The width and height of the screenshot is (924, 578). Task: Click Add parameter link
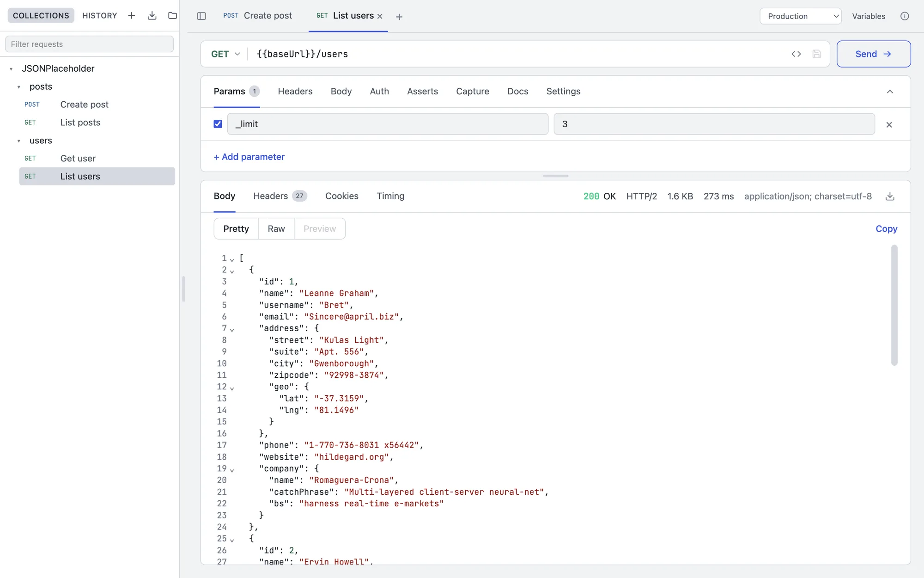coord(249,157)
